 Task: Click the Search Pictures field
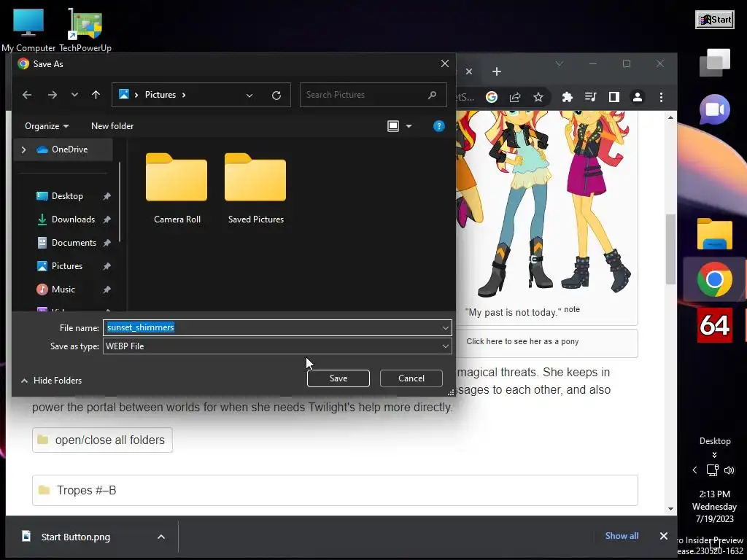click(373, 95)
